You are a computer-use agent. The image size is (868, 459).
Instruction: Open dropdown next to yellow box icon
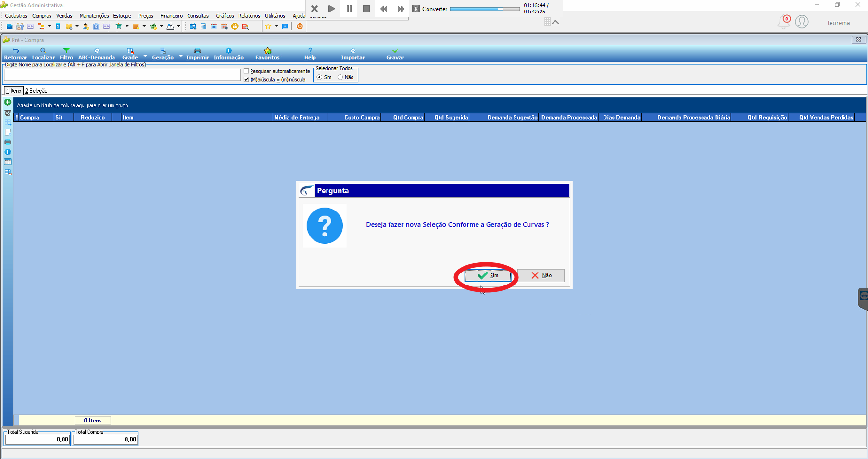point(77,26)
